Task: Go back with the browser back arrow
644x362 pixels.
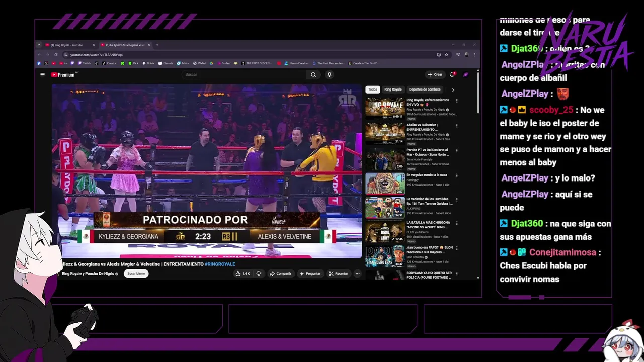Action: (39, 55)
